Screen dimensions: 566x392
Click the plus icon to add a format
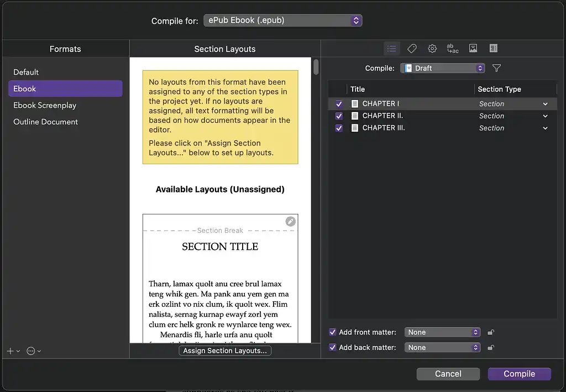tap(9, 351)
